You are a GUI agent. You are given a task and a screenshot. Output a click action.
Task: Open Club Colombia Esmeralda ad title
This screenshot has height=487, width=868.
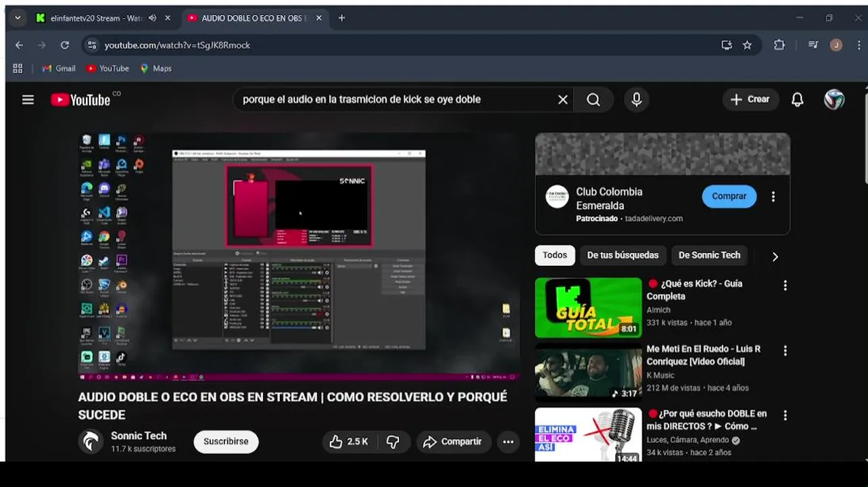[x=609, y=199]
